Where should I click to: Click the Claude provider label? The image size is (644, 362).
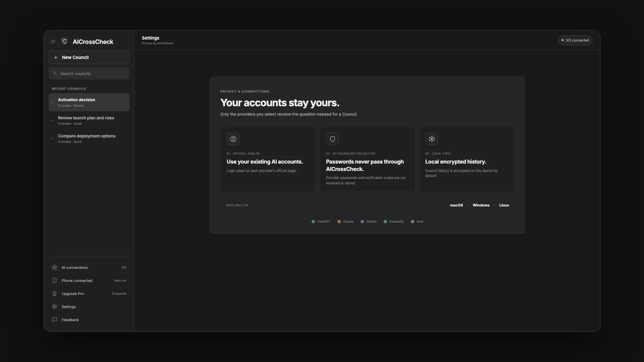(348, 222)
